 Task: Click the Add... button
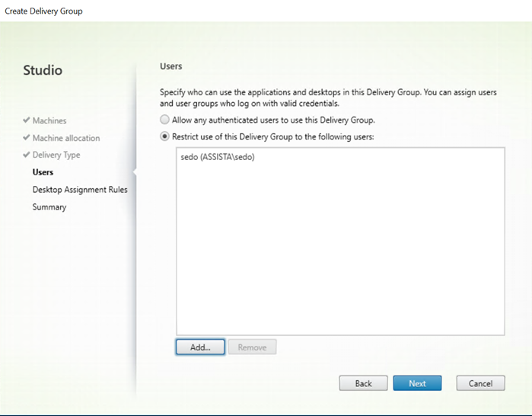pyautogui.click(x=200, y=347)
